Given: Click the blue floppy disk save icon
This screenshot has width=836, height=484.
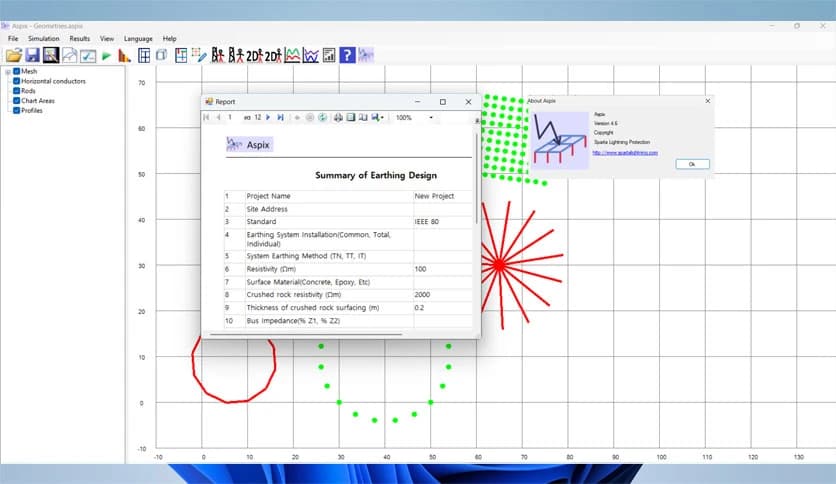Looking at the screenshot, I should [32, 55].
